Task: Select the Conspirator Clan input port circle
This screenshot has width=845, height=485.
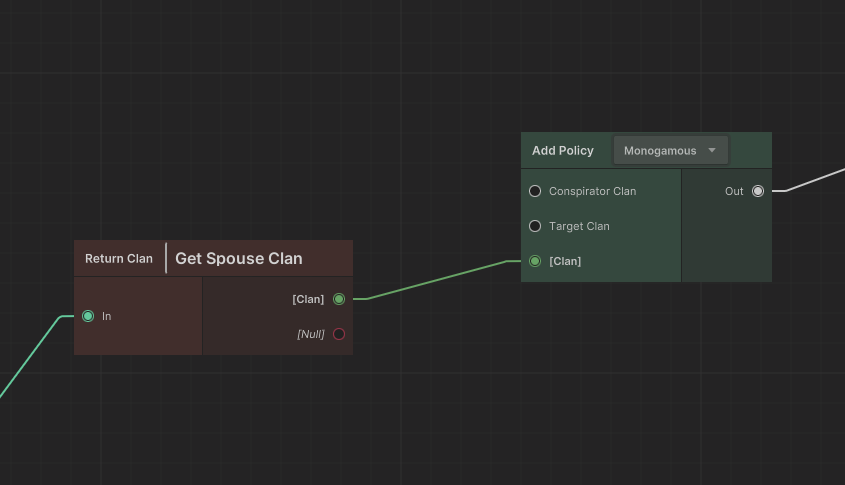Action: click(x=535, y=191)
